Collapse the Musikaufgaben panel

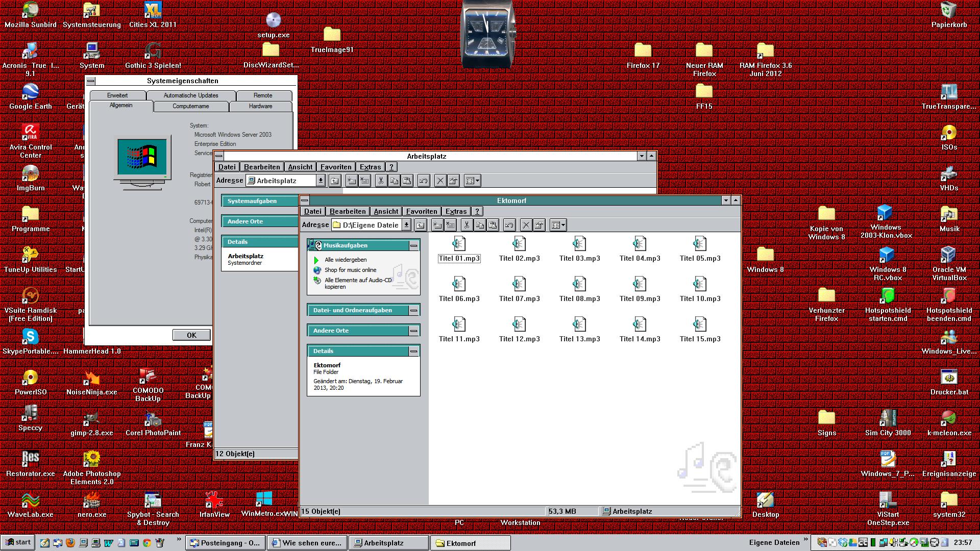point(414,246)
